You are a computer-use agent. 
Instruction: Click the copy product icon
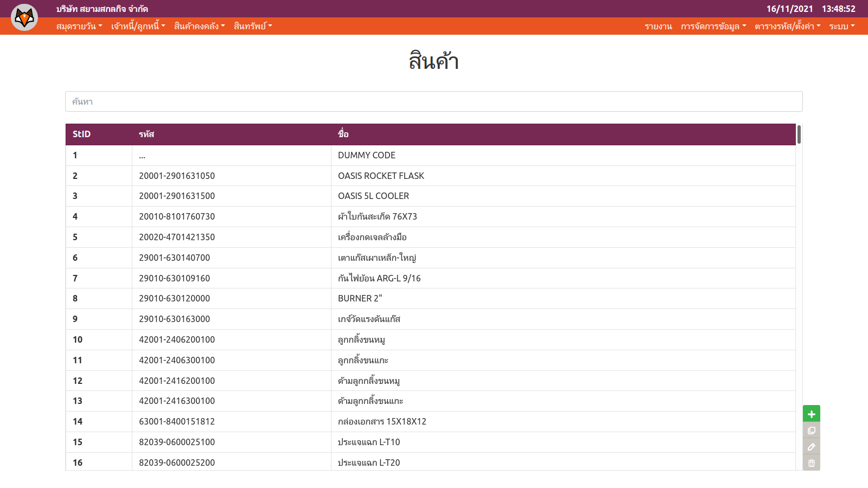[812, 431]
